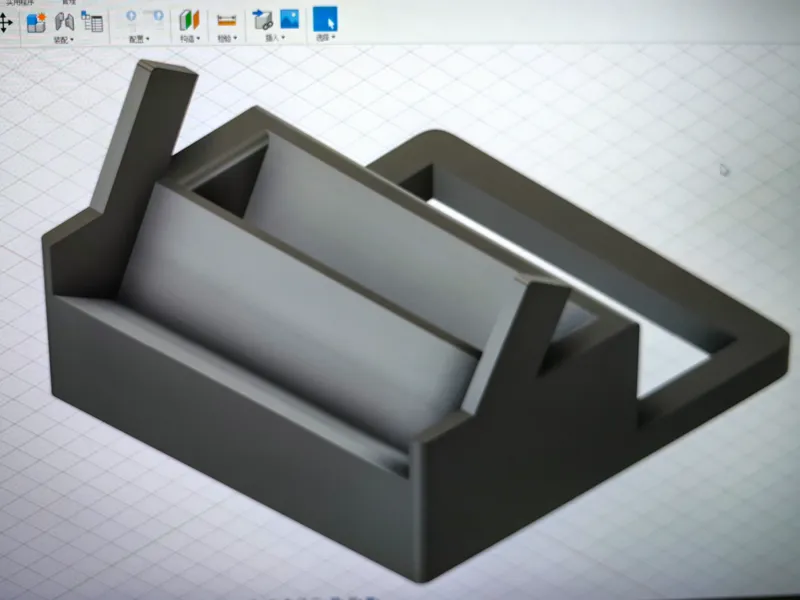Select the Joint tool icon
This screenshot has height=600, width=800.
65,22
